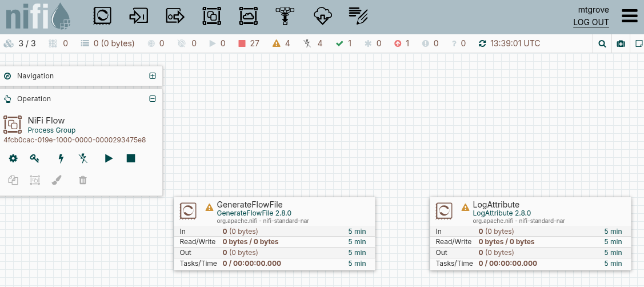Click GenerateFlowFile Read/Write stats row
The height and width of the screenshot is (287, 644).
(274, 242)
